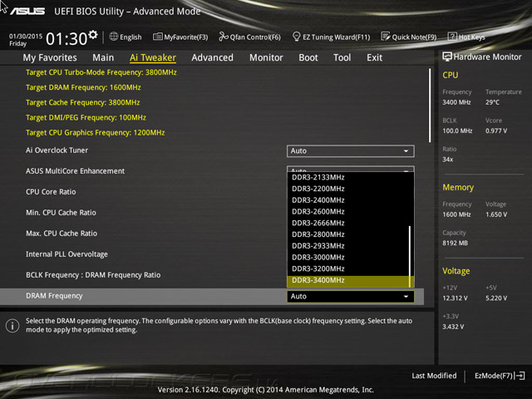The height and width of the screenshot is (399, 532).
Task: Click the Quick Note pencil icon
Action: pyautogui.click(x=386, y=37)
